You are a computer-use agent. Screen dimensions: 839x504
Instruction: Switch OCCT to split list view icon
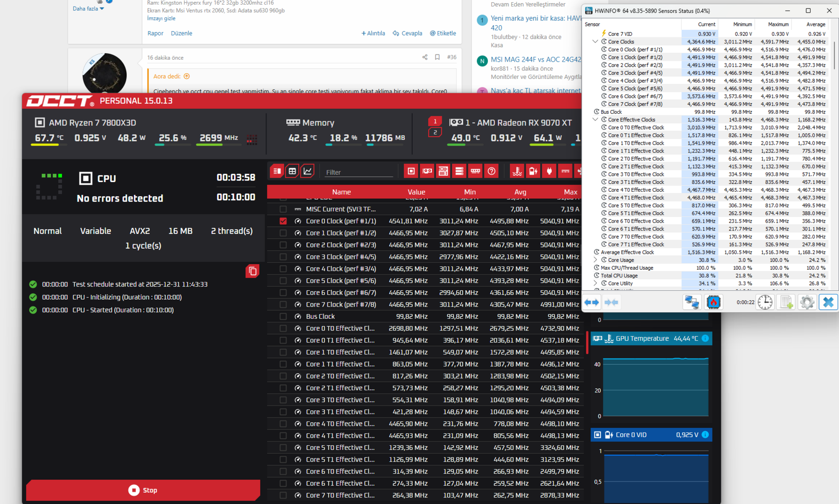point(277,171)
